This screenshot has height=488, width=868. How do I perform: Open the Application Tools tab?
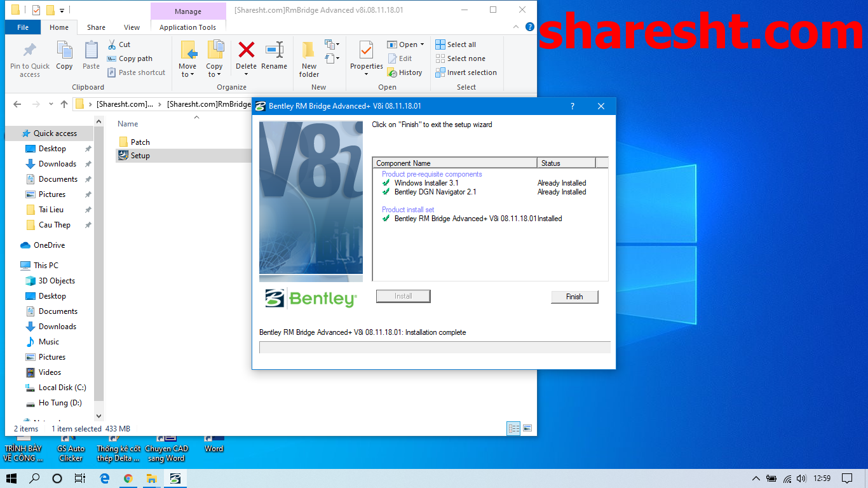pos(188,27)
